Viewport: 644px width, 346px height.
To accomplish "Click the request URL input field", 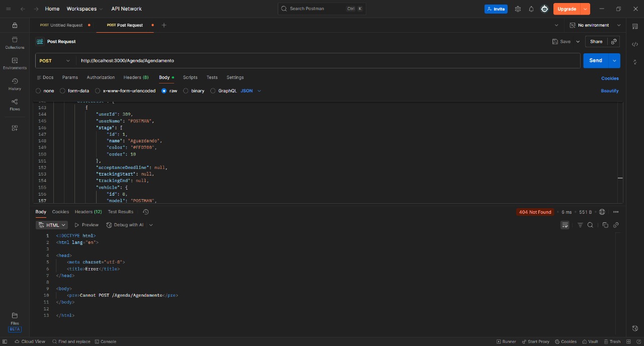I will pos(327,60).
